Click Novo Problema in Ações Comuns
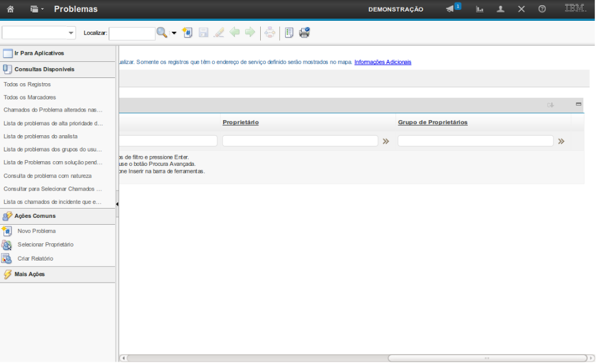The image size is (610, 364). (x=36, y=231)
